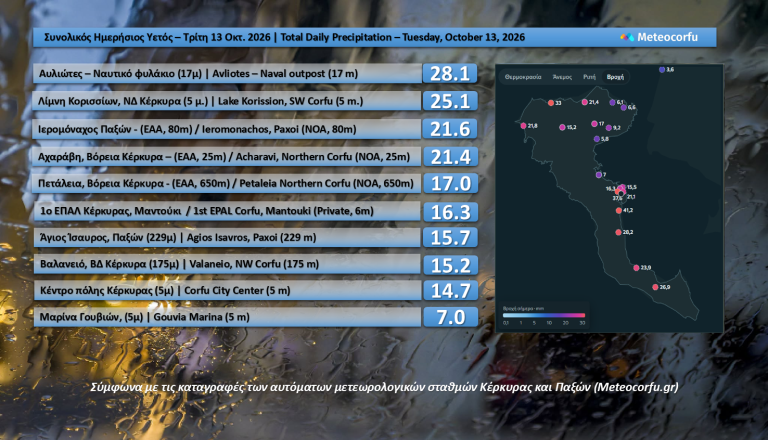
Task: Click the Total Daily Precipitation title bar
Action: (x=375, y=37)
